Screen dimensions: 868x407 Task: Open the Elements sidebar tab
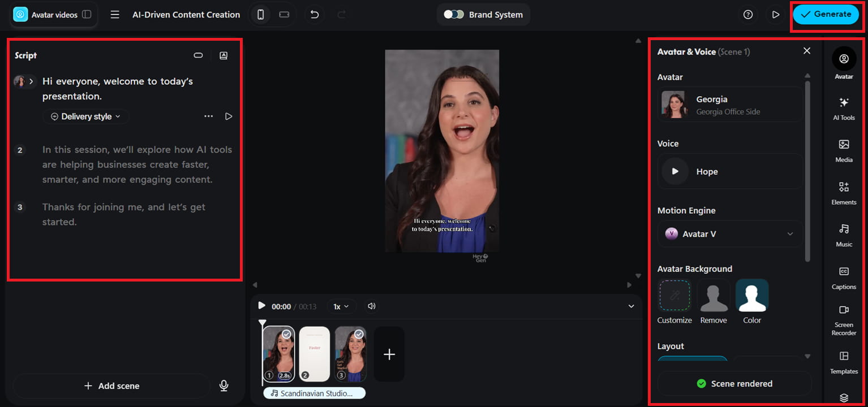click(844, 193)
